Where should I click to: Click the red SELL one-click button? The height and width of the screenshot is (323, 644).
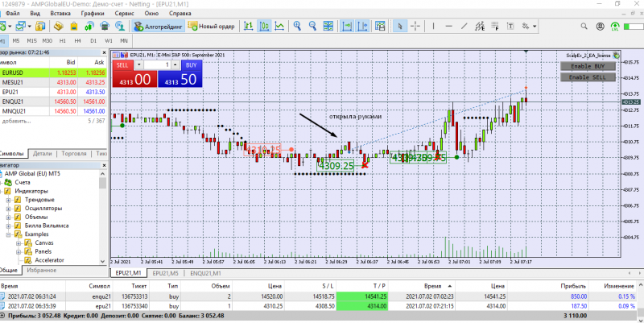[134, 78]
